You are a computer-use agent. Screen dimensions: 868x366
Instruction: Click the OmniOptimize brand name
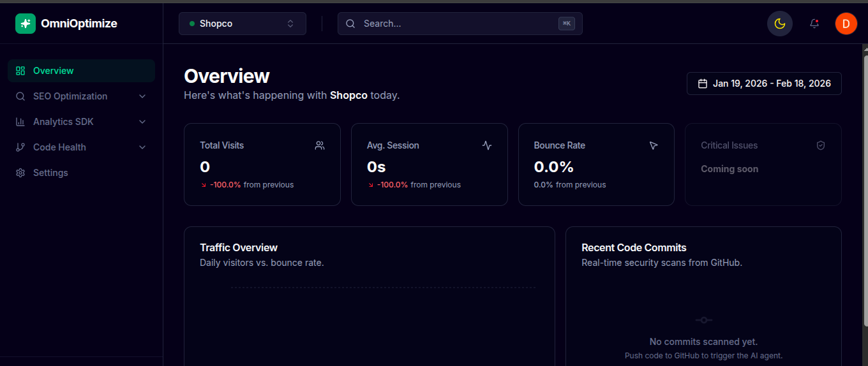pyautogui.click(x=79, y=24)
